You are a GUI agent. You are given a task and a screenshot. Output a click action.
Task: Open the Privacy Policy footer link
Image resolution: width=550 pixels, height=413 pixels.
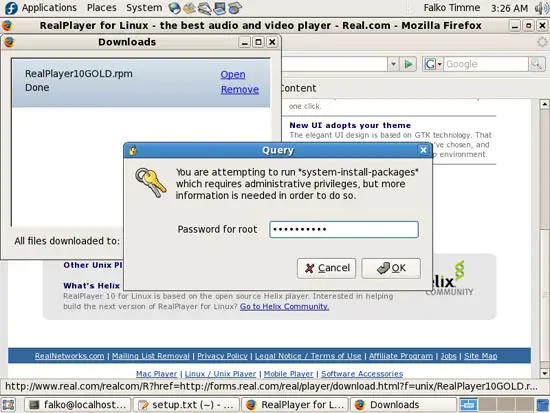pyautogui.click(x=222, y=356)
